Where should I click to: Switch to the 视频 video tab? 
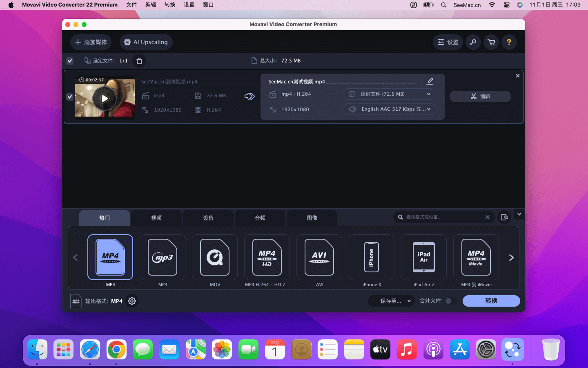tap(156, 218)
